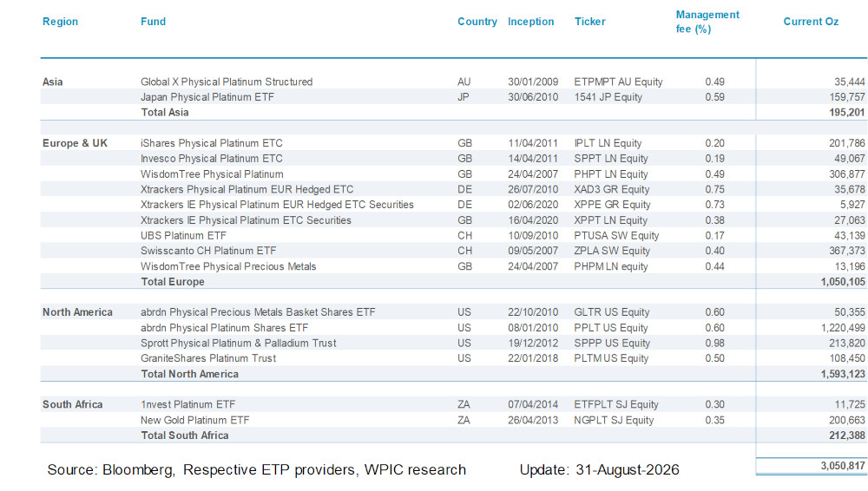The image size is (868, 491).
Task: Click the PTUSA SW Equity ticker
Action: [616, 236]
